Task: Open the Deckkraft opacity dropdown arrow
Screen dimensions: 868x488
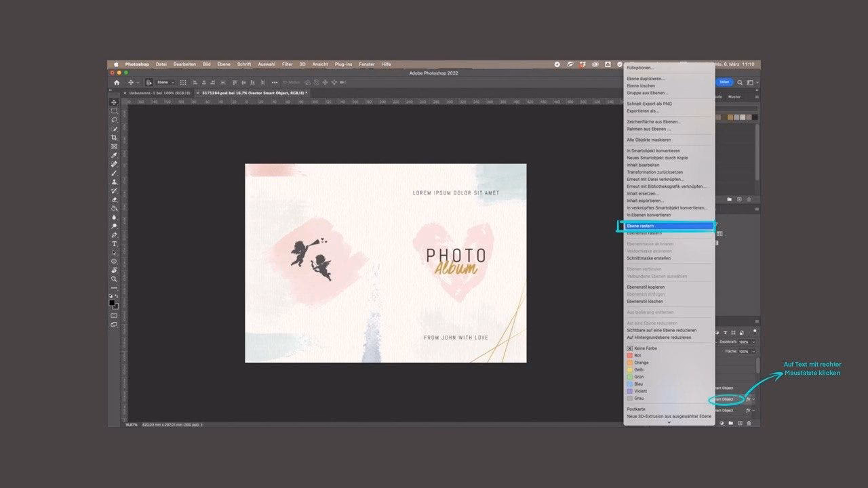Action: (753, 342)
